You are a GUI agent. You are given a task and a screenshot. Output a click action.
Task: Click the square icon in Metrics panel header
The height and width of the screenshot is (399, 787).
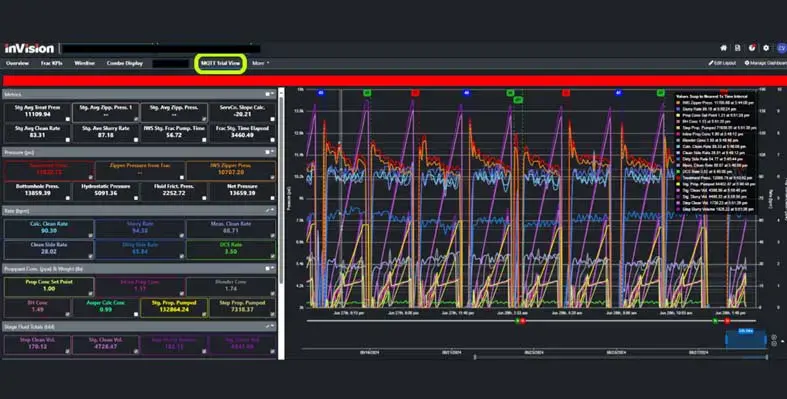click(268, 94)
